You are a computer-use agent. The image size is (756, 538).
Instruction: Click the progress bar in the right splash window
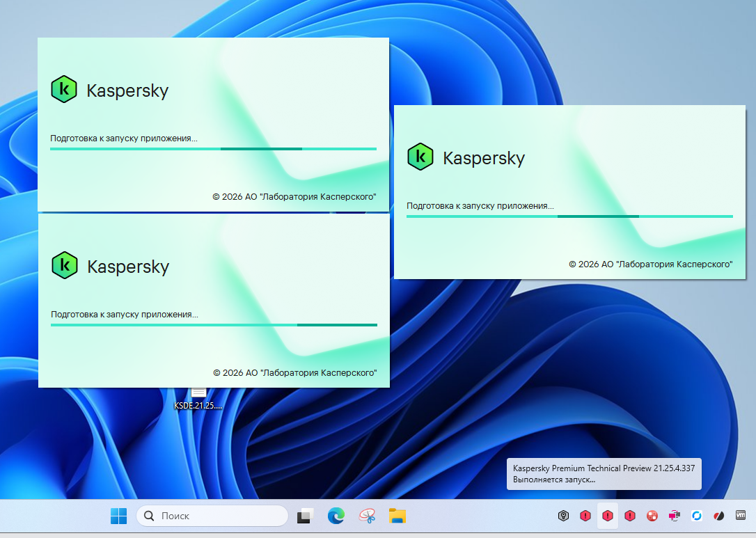tap(569, 216)
